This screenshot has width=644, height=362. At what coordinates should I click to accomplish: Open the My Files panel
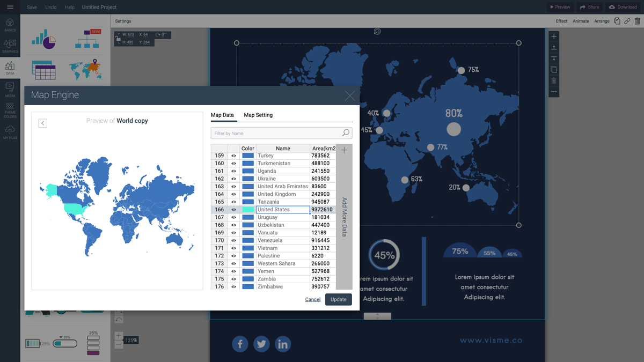click(x=10, y=132)
